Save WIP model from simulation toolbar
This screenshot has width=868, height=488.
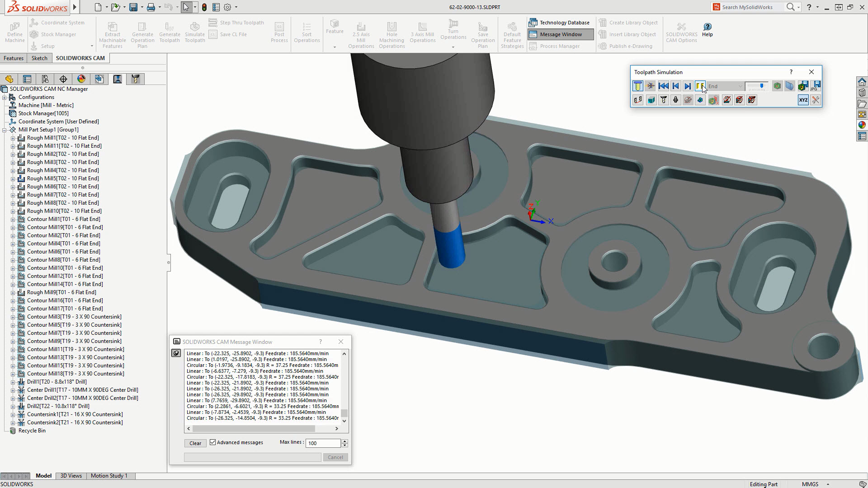pyautogui.click(x=803, y=86)
